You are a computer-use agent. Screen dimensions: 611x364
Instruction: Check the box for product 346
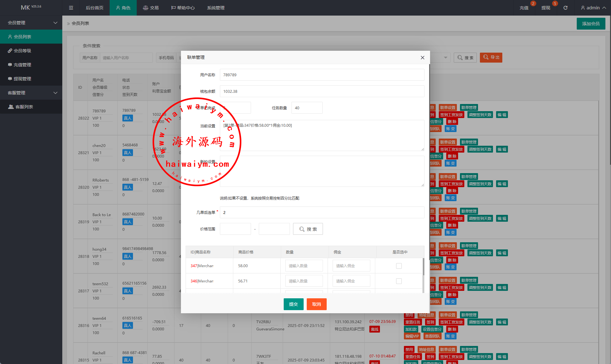coord(399,281)
